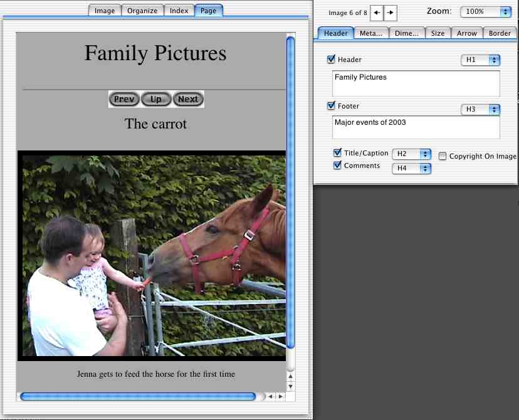Uncheck the Header checkbox

[x=331, y=60]
